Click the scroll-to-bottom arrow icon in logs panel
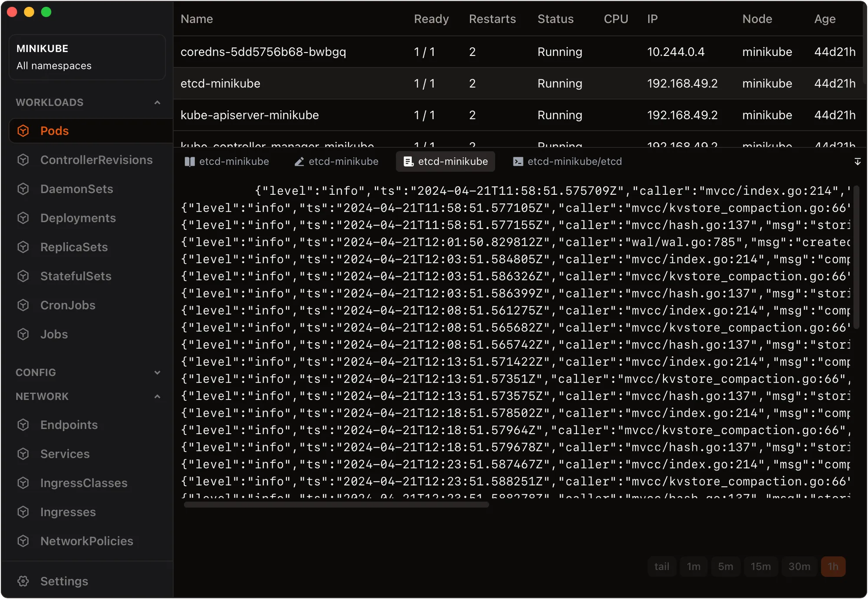The height and width of the screenshot is (599, 868). (x=858, y=161)
